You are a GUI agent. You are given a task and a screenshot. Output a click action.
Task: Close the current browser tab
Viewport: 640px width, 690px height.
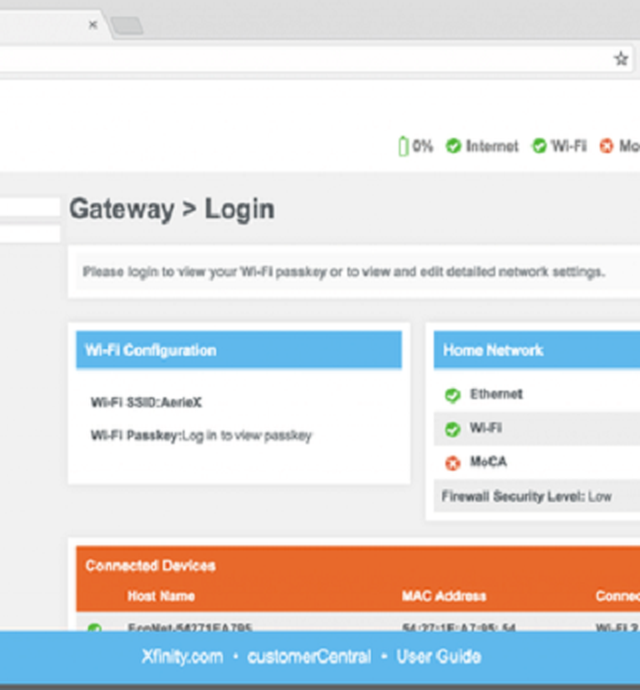[93, 25]
